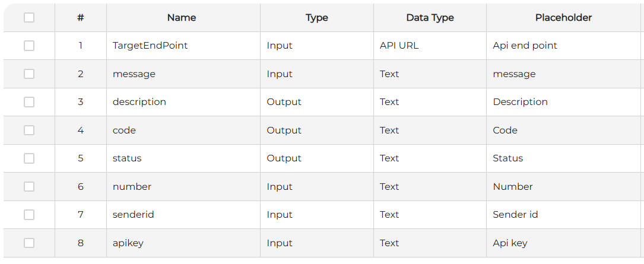Image resolution: width=644 pixels, height=264 pixels.
Task: Click the Type column header
Action: [316, 18]
